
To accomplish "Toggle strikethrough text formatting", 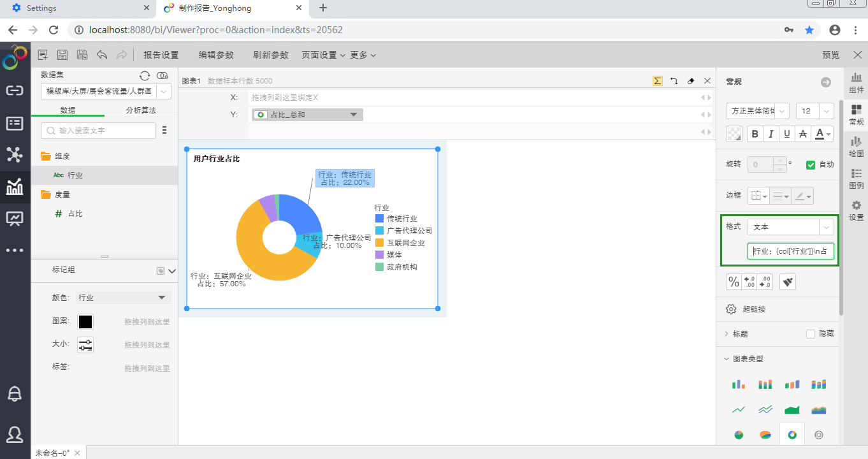I will (803, 134).
